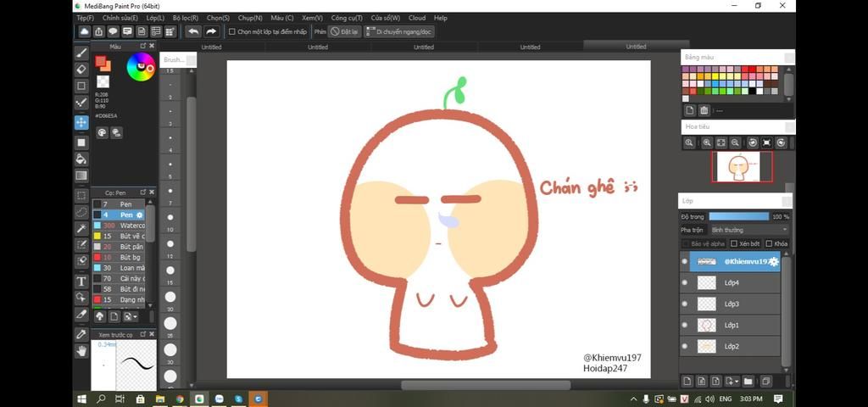Click the speech bubble icon in toolbar

point(113,31)
